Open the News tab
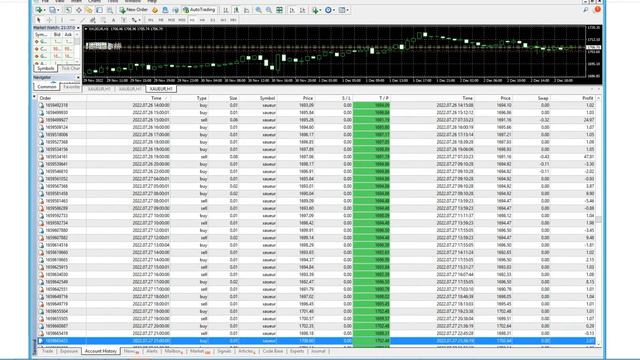This screenshot has height=360, width=640. (131, 351)
